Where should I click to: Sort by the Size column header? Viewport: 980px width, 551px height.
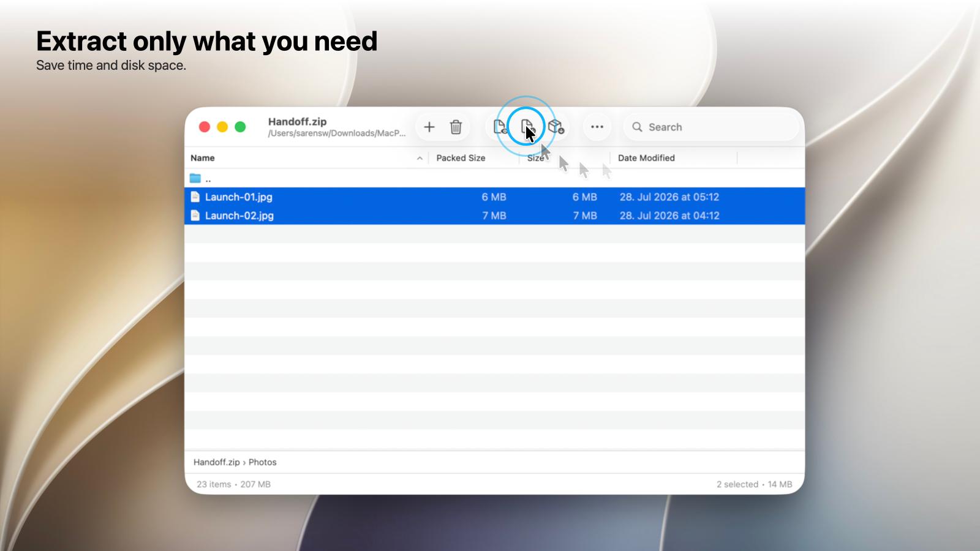(x=535, y=158)
